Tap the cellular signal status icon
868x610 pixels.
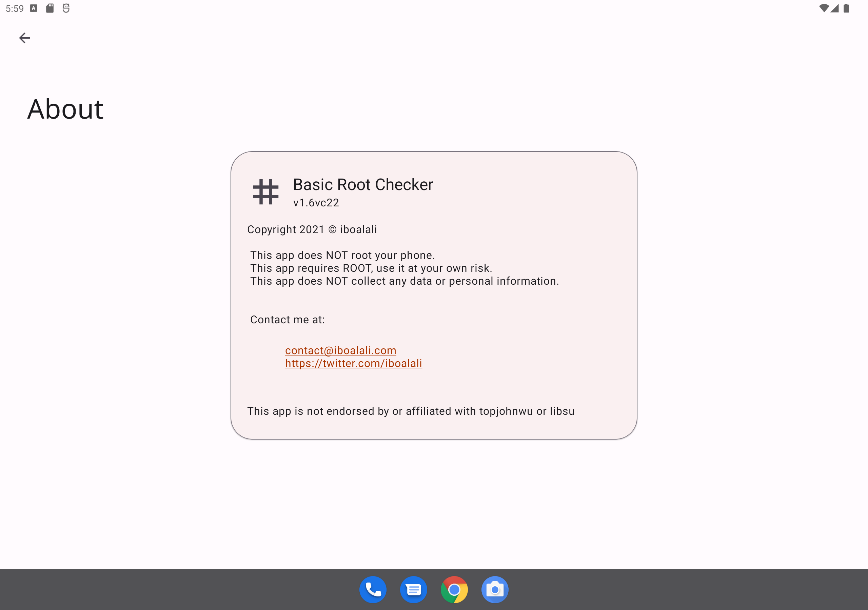click(x=835, y=8)
